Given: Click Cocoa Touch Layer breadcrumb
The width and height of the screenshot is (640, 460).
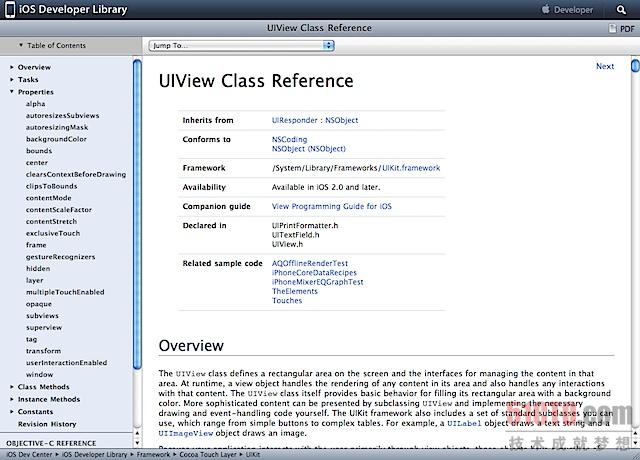Looking at the screenshot, I should pos(208,454).
